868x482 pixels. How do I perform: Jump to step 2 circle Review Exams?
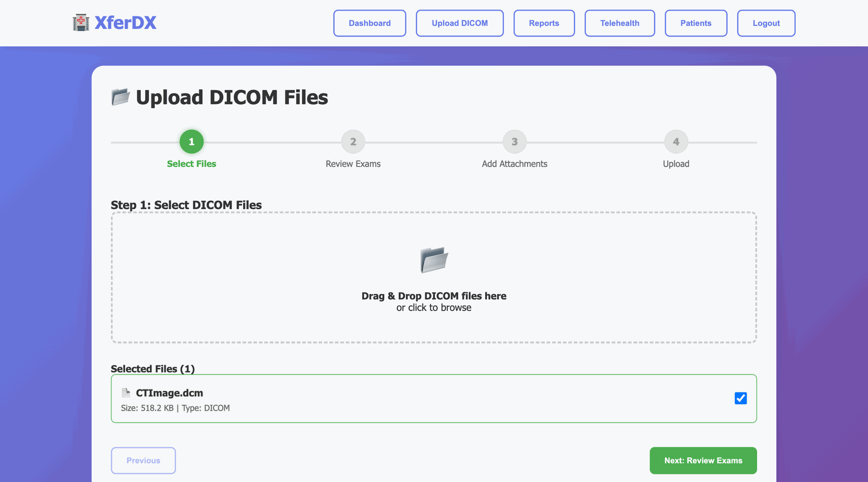pos(353,142)
